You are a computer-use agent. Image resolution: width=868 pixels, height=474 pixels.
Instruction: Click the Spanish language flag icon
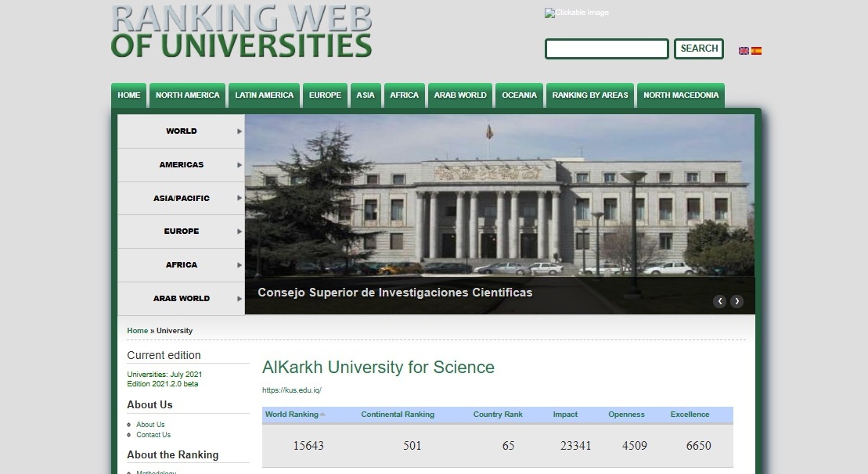[756, 51]
